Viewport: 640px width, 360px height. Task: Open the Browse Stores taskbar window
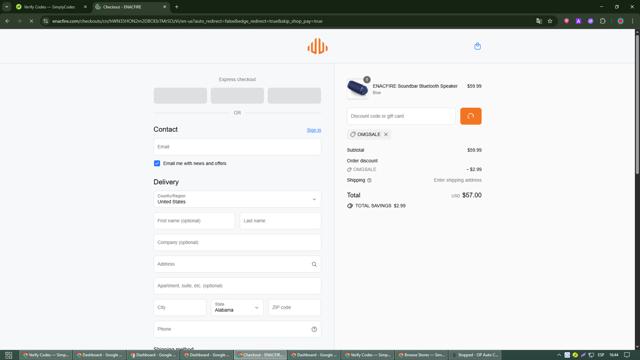421,355
